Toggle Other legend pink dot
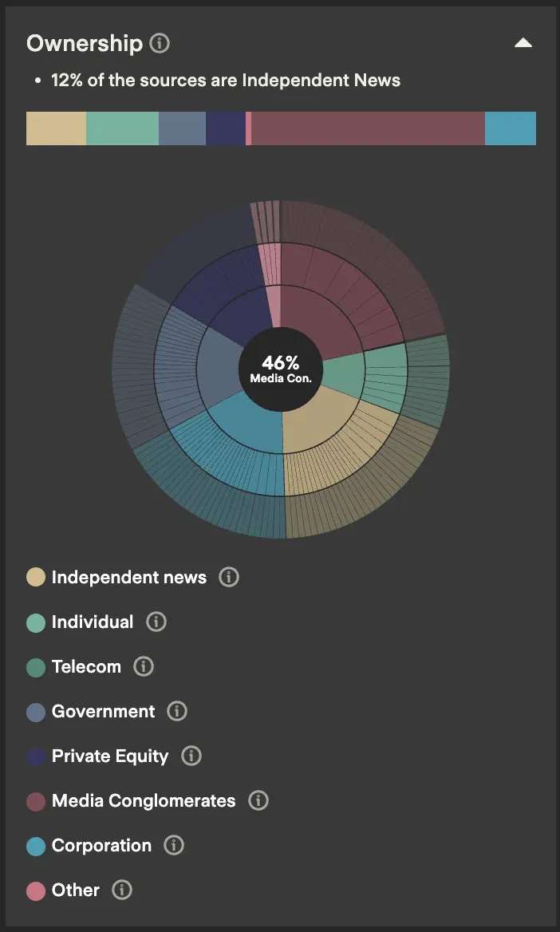This screenshot has width=560, height=932. click(36, 890)
